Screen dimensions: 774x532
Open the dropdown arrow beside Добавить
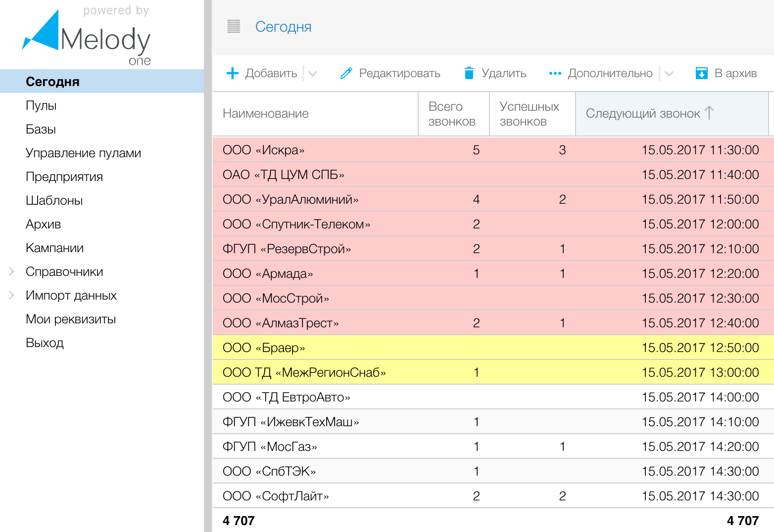coord(313,74)
